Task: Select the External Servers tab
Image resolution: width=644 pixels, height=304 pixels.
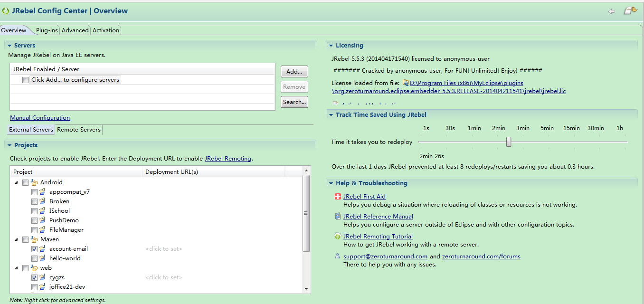Action: click(x=31, y=130)
